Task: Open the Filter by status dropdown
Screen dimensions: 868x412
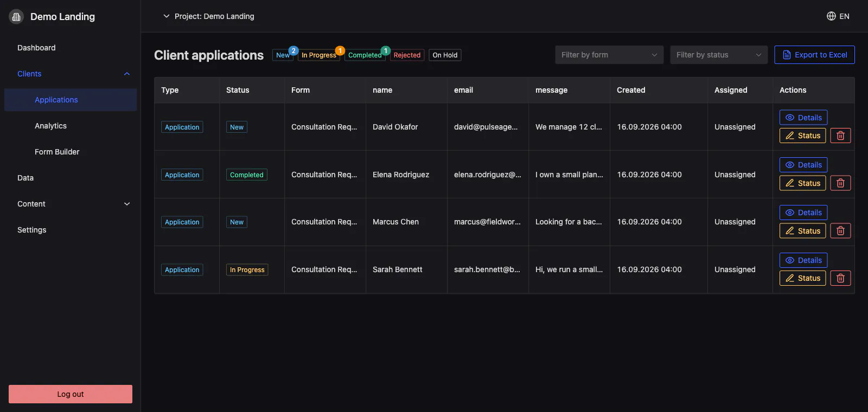Action: (x=719, y=55)
